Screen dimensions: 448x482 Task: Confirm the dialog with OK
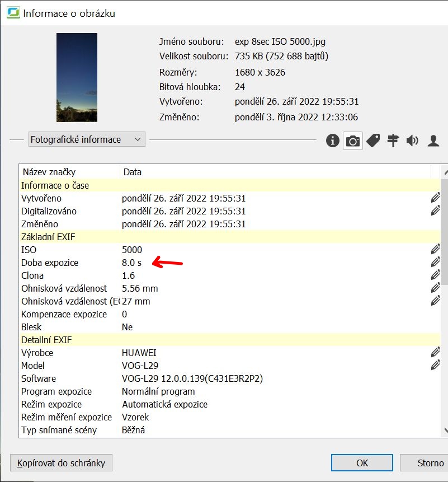(361, 463)
